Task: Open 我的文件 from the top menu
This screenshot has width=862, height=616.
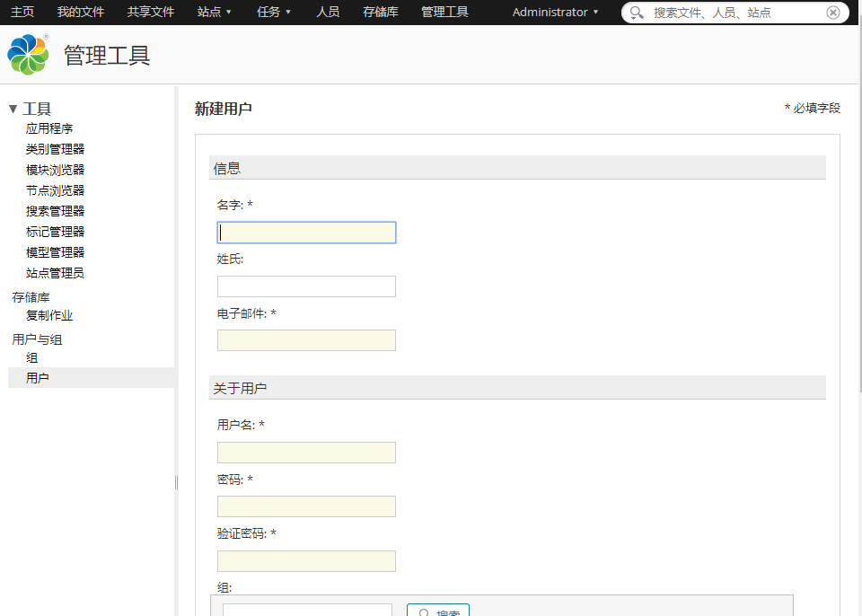Action: (x=81, y=12)
